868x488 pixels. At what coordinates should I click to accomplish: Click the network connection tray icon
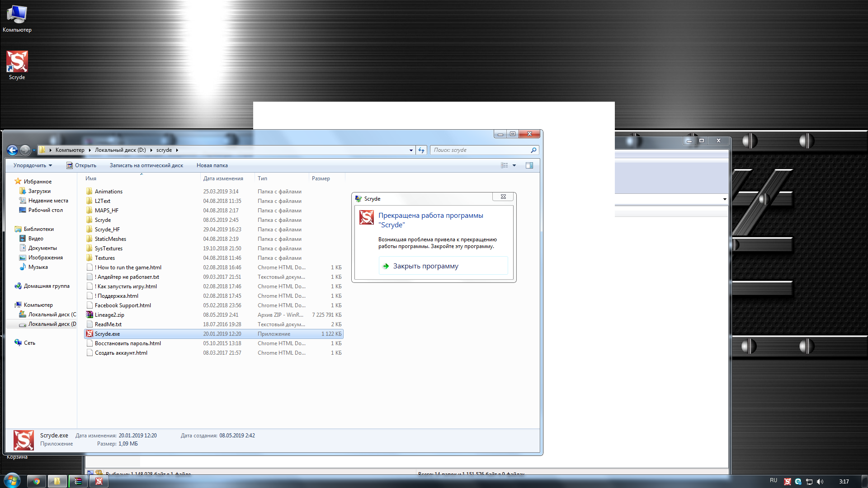809,482
